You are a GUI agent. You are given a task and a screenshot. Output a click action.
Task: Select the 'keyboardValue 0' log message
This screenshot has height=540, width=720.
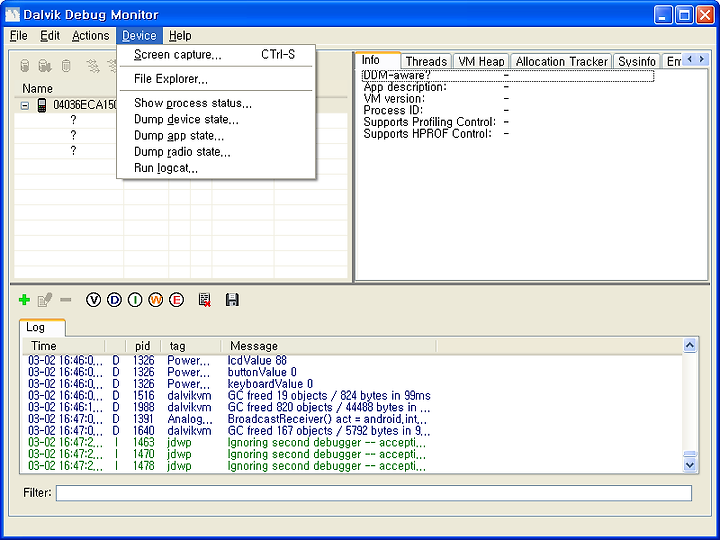click(270, 384)
